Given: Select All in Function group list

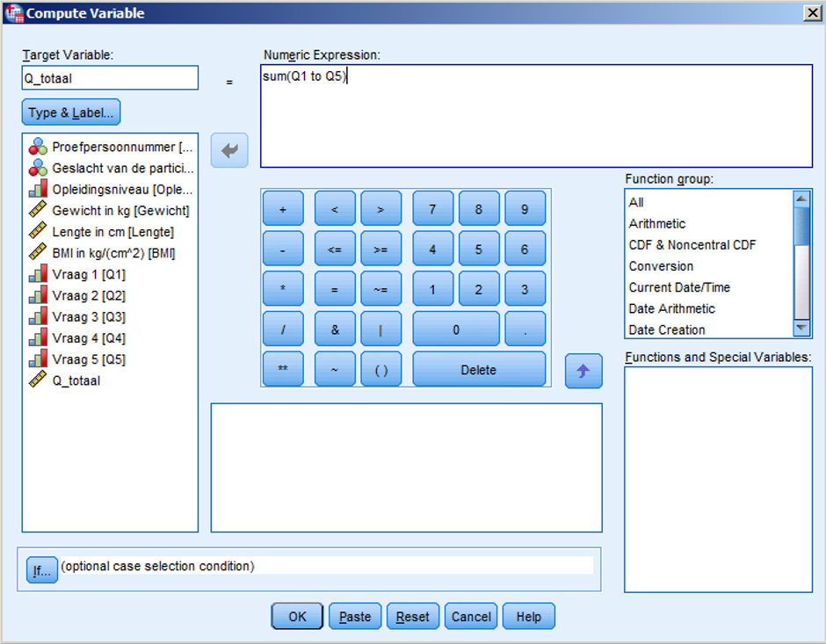Looking at the screenshot, I should click(x=636, y=203).
